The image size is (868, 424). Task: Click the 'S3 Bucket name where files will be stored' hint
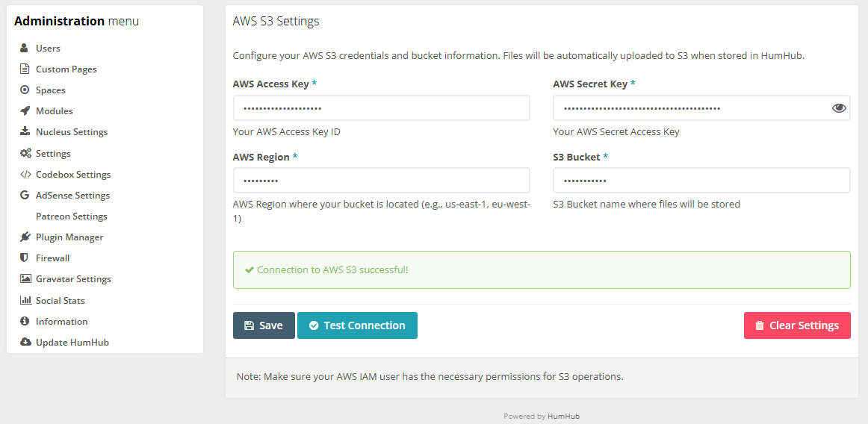point(647,205)
